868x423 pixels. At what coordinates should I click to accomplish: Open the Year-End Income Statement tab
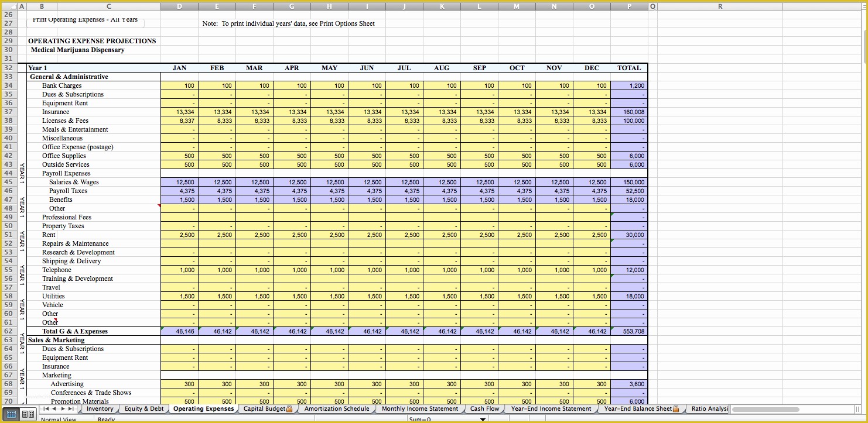(551, 409)
